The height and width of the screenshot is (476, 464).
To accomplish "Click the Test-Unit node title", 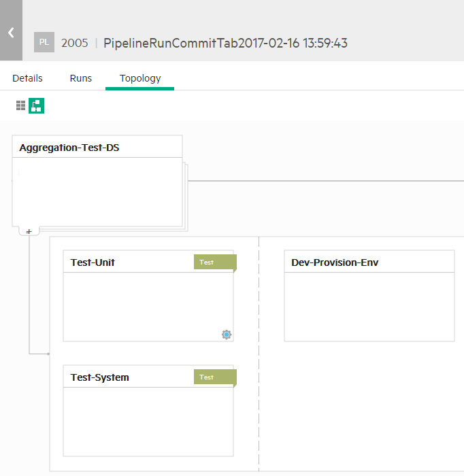I will pyautogui.click(x=93, y=262).
